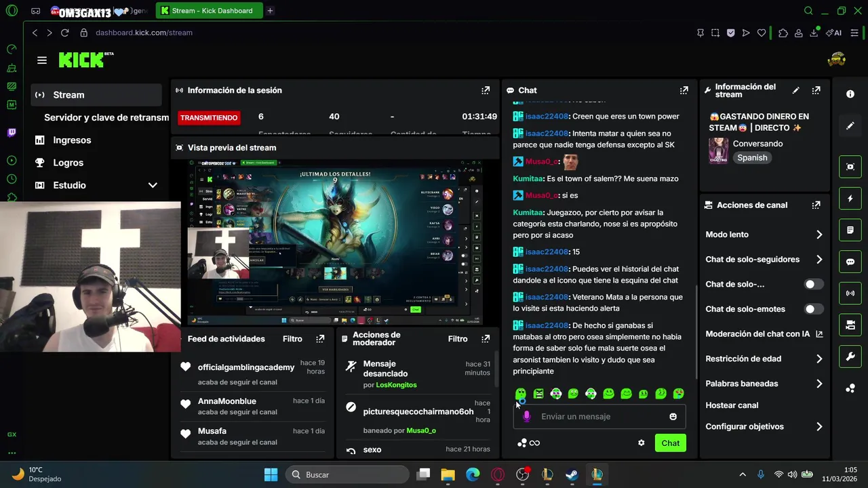Edit stream info with pencil icon in panel header
This screenshot has width=868, height=488.
(796, 90)
